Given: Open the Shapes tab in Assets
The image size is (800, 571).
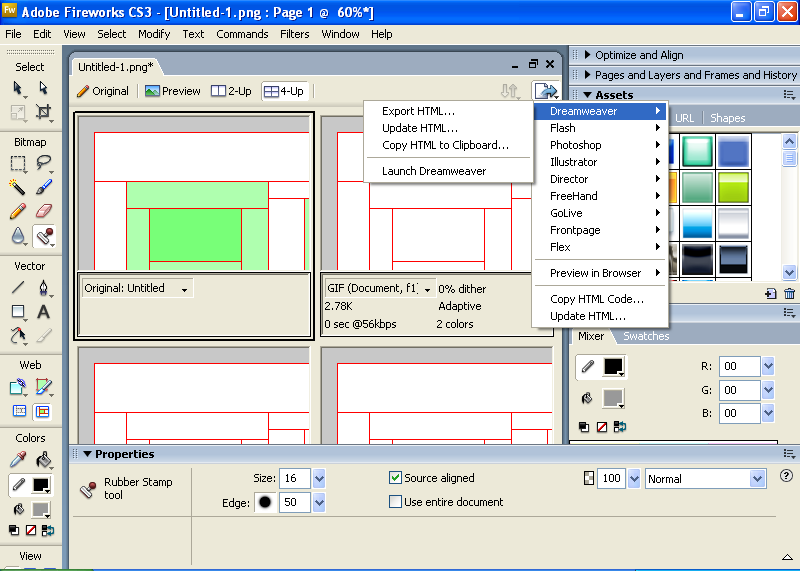Looking at the screenshot, I should pos(728,118).
